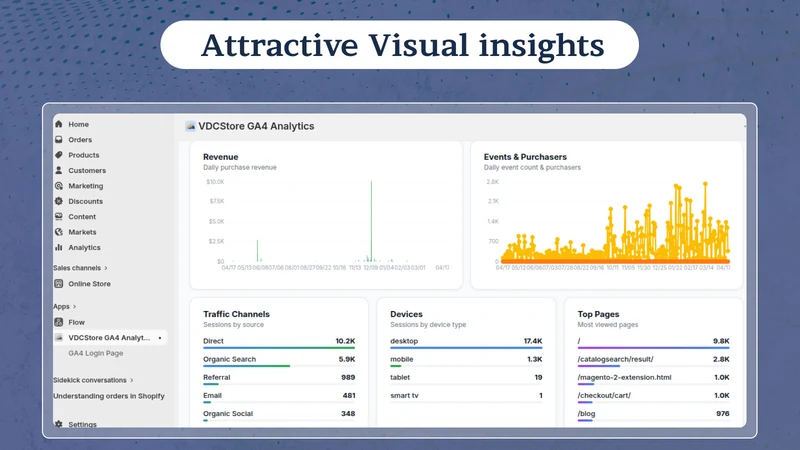Click the Email channel row label
The image size is (800, 450).
[212, 395]
